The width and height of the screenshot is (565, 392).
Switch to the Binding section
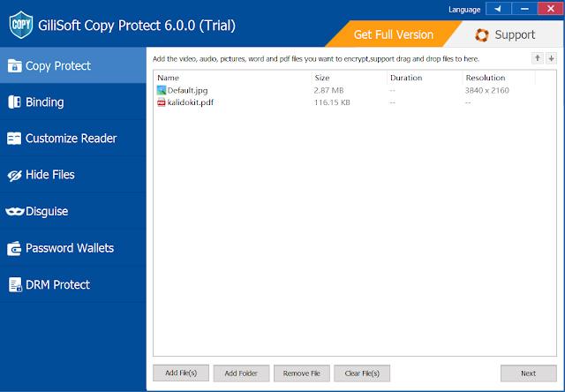click(73, 102)
